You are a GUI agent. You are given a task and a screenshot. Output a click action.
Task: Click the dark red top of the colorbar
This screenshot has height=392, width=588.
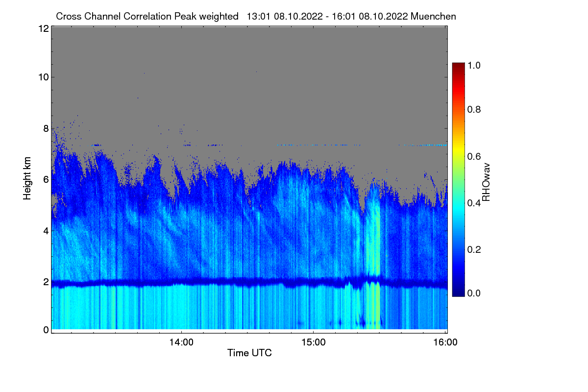pyautogui.click(x=458, y=67)
